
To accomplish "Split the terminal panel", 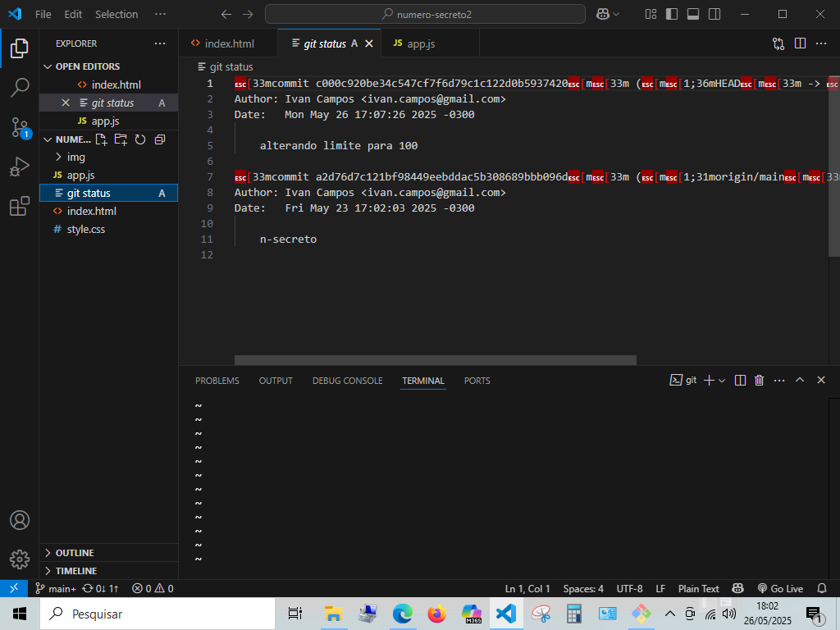I will click(x=741, y=381).
